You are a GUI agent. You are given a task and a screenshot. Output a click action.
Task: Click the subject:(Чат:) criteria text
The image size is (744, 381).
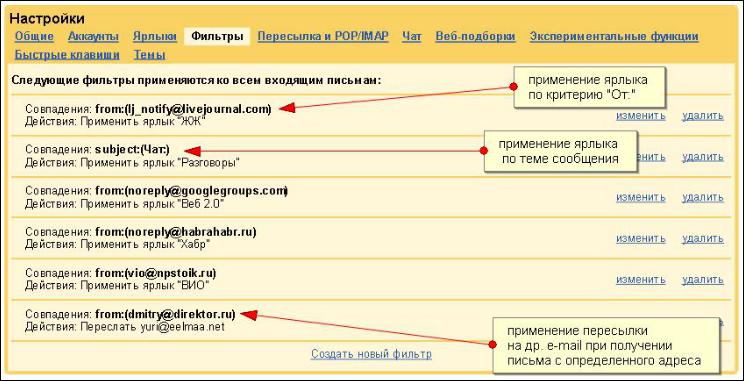(132, 149)
